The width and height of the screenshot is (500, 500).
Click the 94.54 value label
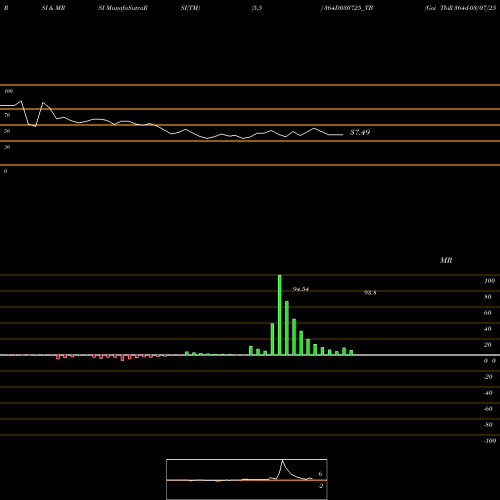point(301,289)
